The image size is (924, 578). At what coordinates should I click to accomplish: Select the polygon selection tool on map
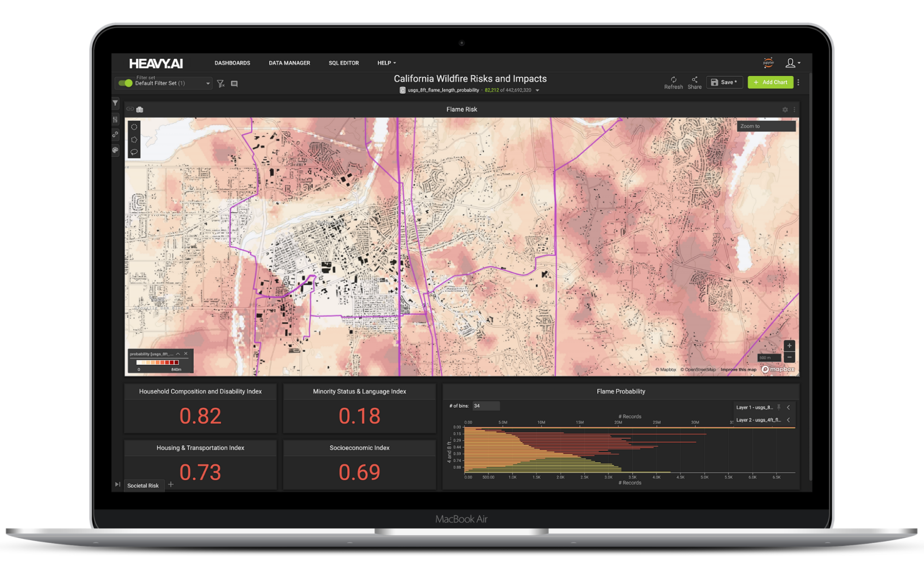[x=134, y=140]
